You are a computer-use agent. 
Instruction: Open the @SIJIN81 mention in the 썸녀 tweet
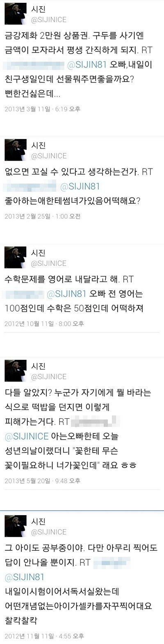[80, 186]
